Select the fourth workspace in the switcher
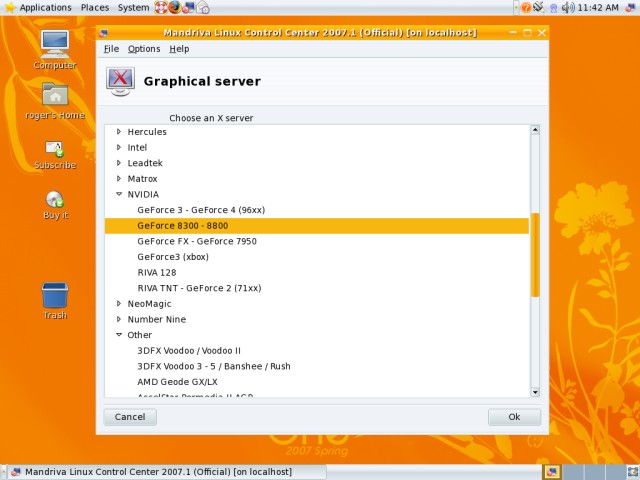The width and height of the screenshot is (640, 480). click(x=616, y=472)
